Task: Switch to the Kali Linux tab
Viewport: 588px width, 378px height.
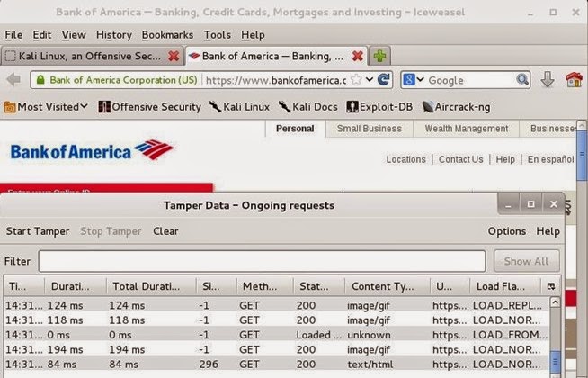Action: coord(92,57)
